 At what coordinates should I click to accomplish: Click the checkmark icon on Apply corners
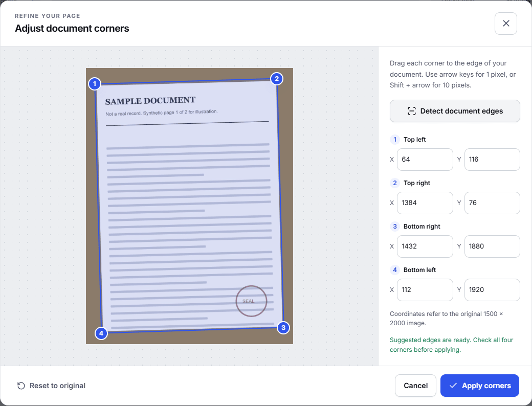click(453, 386)
